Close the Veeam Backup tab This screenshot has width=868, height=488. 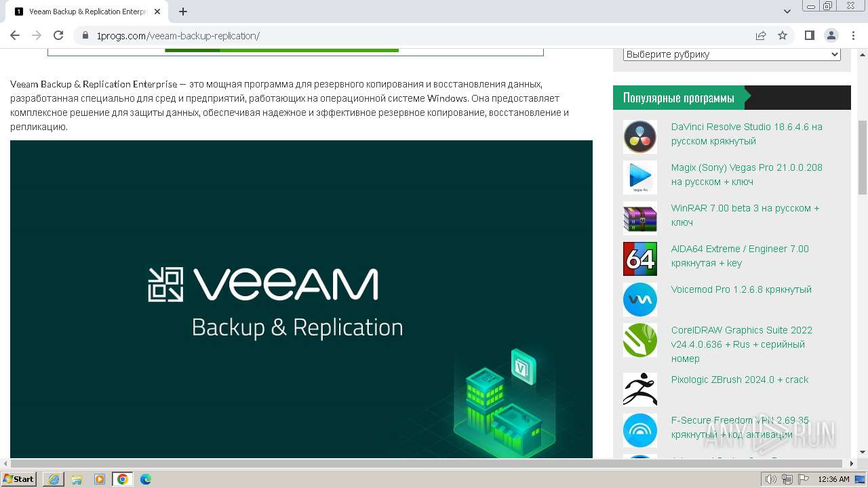coord(157,12)
